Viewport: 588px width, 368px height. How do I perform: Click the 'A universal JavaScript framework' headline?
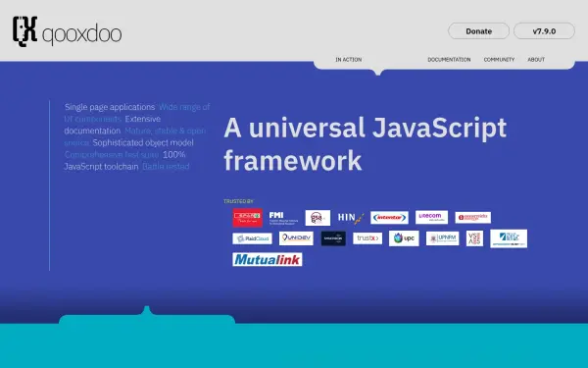tap(365, 144)
